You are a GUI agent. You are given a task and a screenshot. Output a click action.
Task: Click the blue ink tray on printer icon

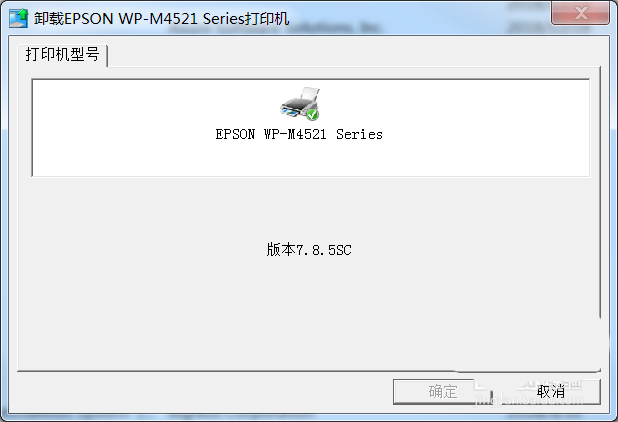[291, 113]
